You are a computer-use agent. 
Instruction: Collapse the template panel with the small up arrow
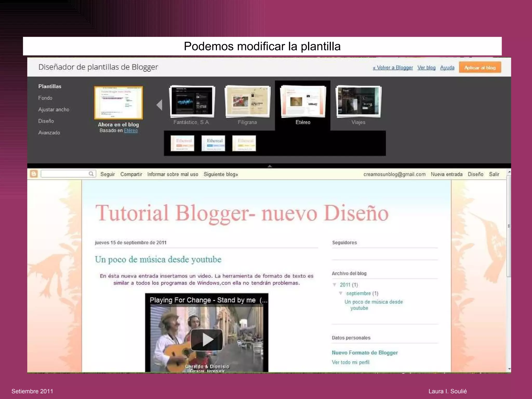tap(270, 166)
